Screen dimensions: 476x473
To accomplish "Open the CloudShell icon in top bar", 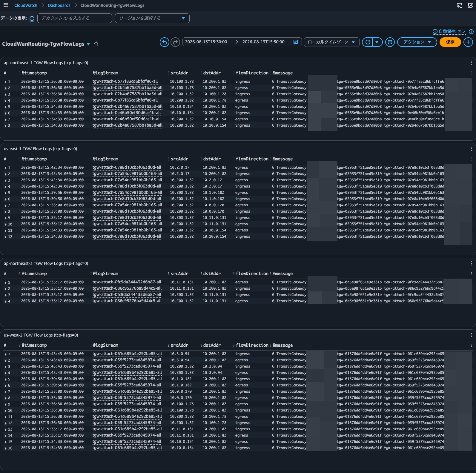I will click(x=459, y=5).
